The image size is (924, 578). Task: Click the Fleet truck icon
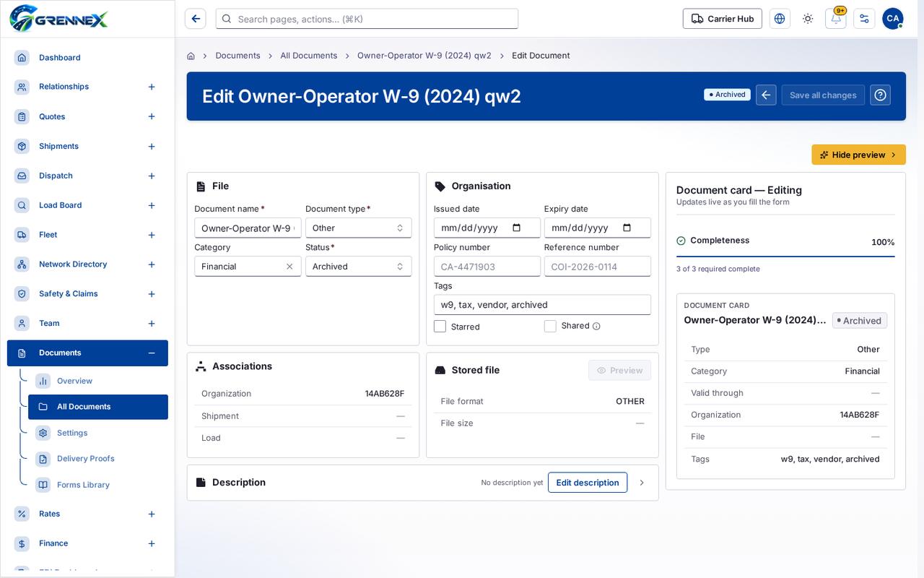click(x=22, y=235)
